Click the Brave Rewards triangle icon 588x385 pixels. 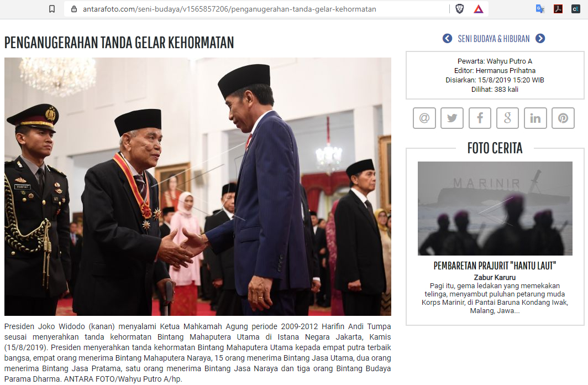pos(479,9)
